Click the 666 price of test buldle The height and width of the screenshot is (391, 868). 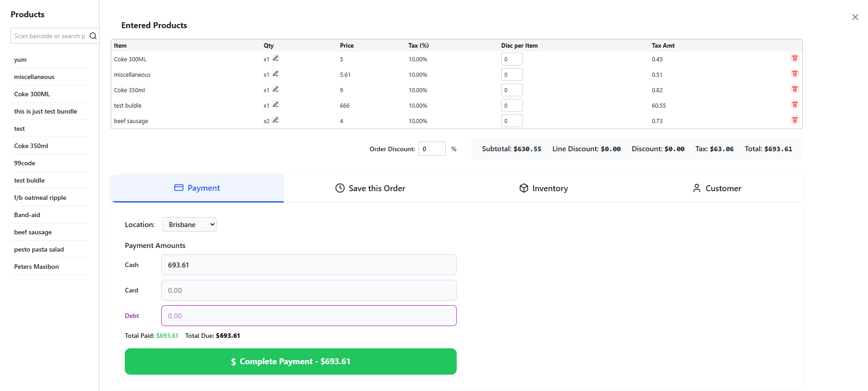[345, 105]
